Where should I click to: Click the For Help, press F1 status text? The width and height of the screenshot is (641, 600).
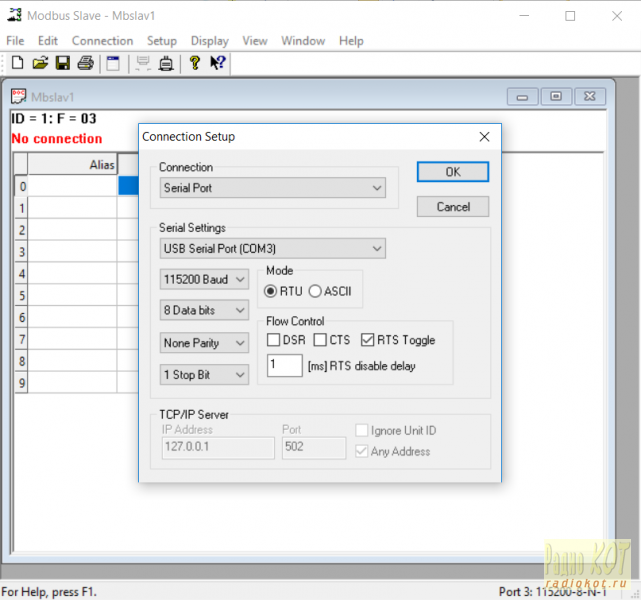pyautogui.click(x=49, y=592)
